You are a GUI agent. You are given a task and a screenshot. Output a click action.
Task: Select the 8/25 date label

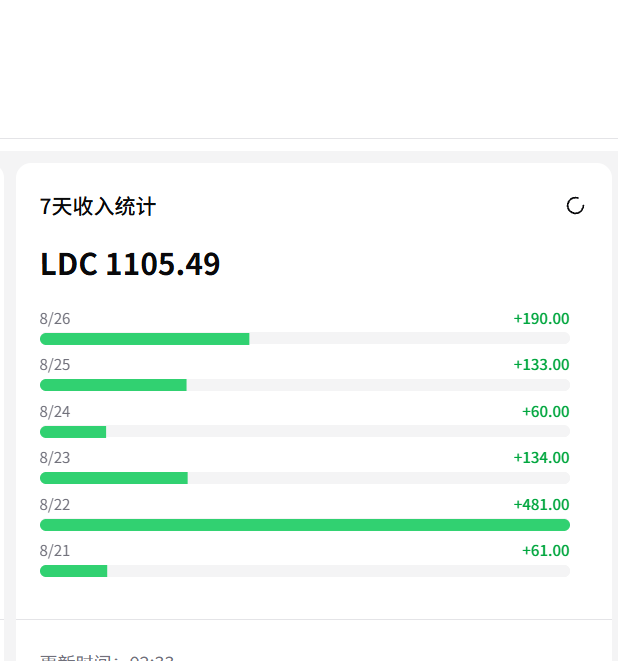point(55,365)
